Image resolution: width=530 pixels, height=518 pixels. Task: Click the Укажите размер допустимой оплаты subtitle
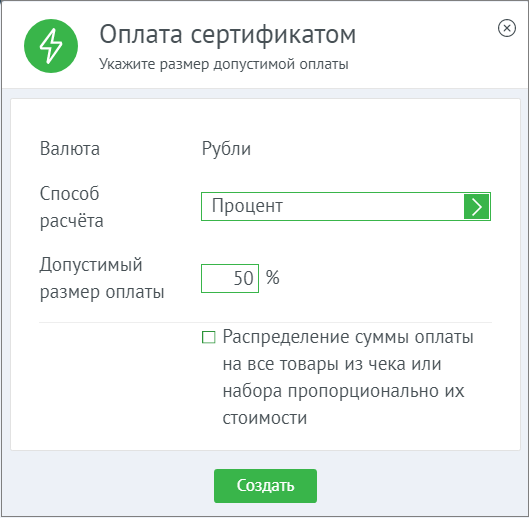(223, 64)
